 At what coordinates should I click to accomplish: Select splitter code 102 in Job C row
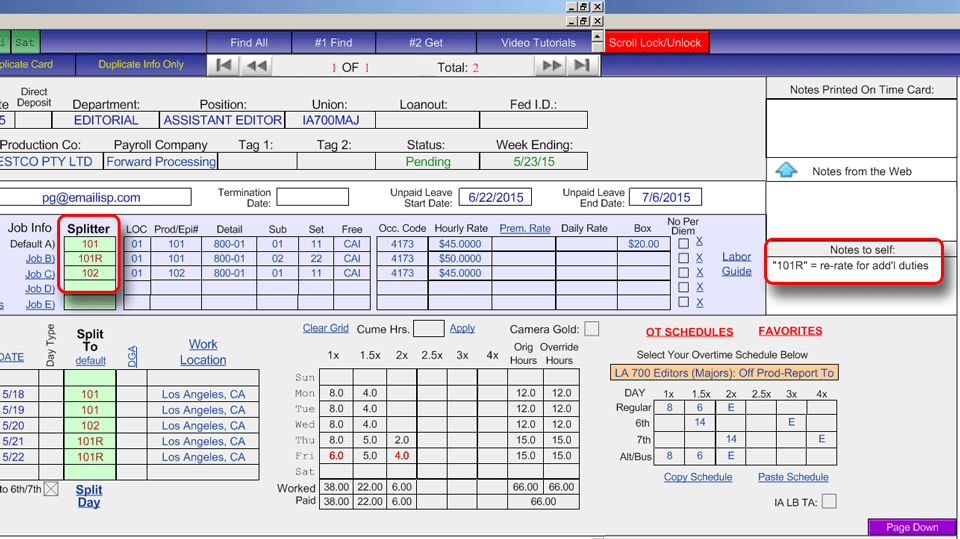coord(90,273)
